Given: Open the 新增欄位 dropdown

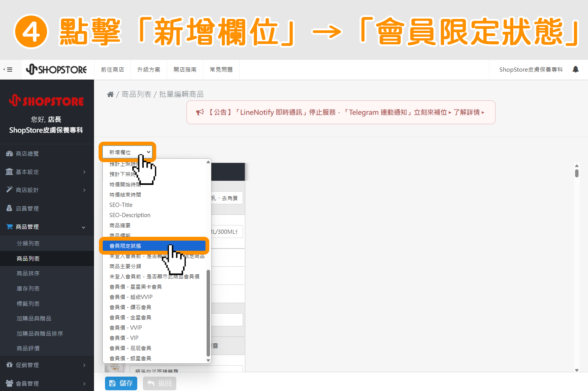Looking at the screenshot, I should pos(127,152).
